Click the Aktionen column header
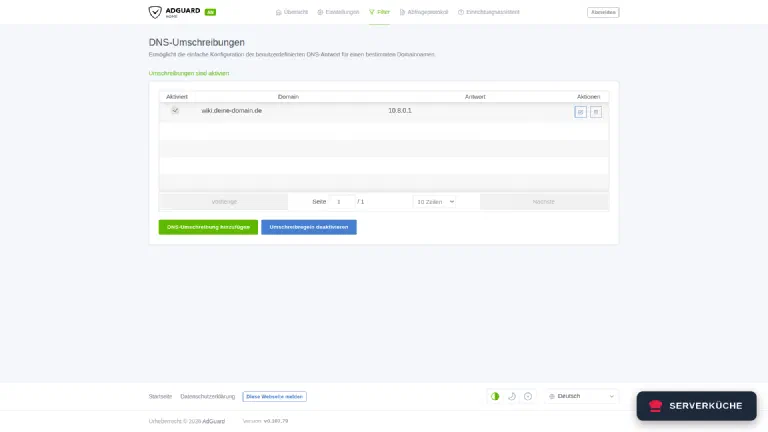The image size is (768, 432). [588, 97]
